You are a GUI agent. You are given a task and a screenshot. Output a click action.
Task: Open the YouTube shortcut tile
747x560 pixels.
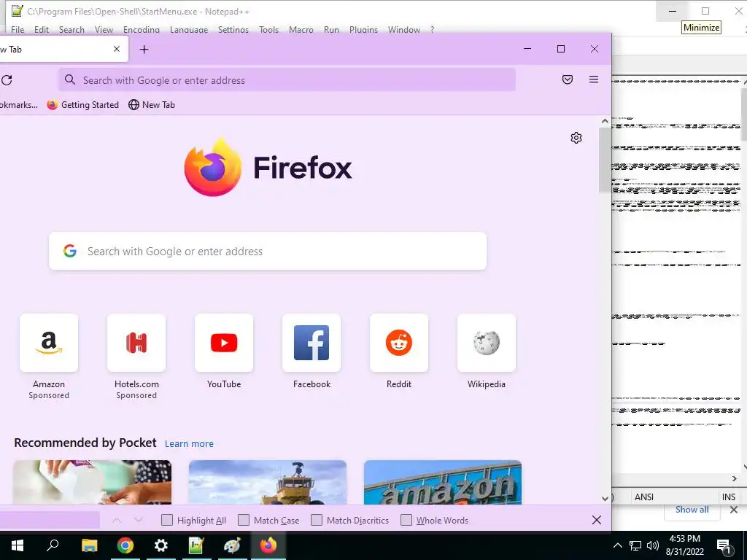click(224, 343)
